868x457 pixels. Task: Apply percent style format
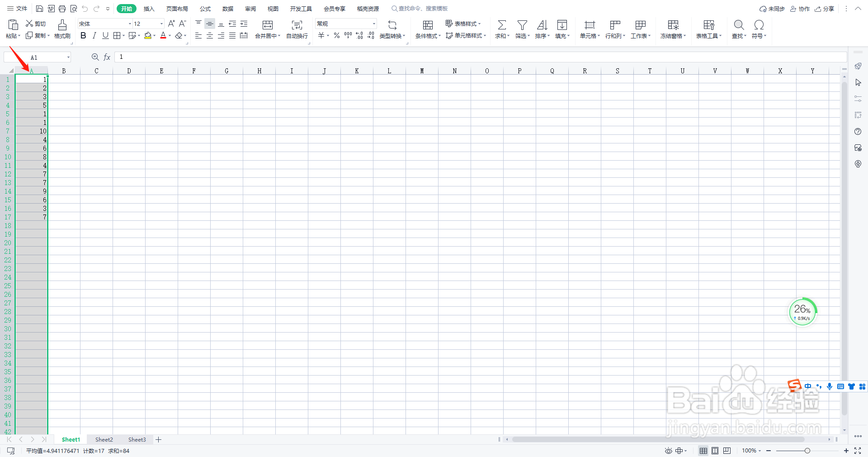337,35
